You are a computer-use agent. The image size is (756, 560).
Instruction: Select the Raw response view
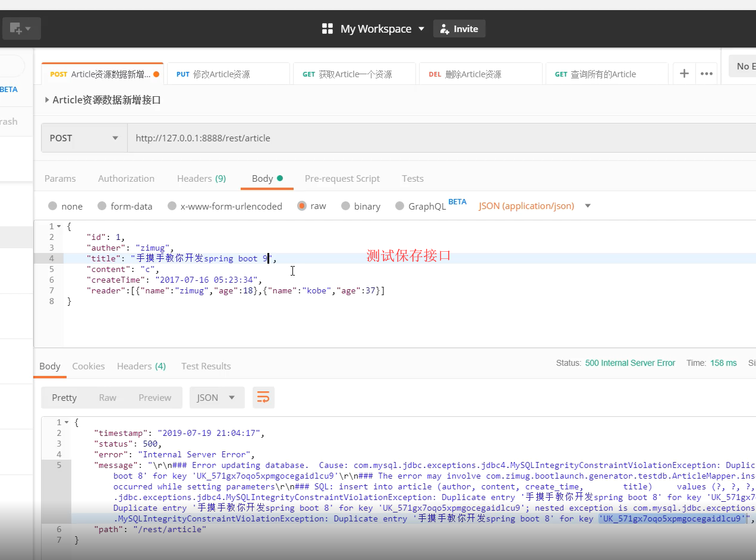[x=108, y=397]
